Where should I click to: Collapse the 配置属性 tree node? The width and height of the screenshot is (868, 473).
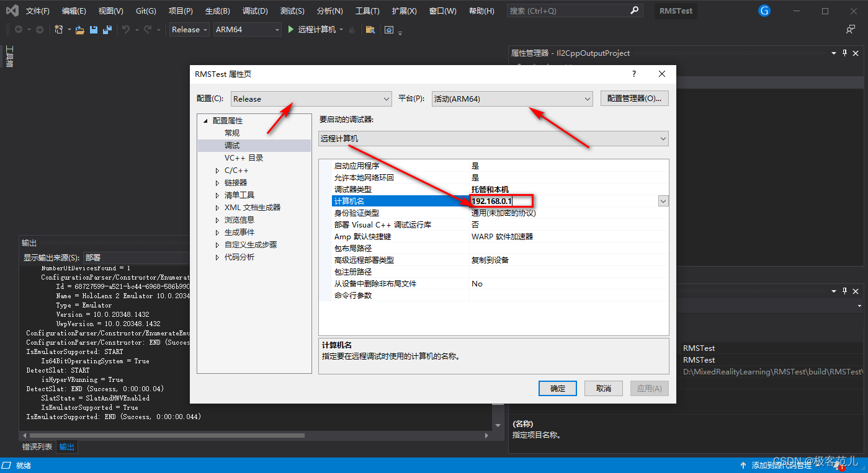pos(205,121)
